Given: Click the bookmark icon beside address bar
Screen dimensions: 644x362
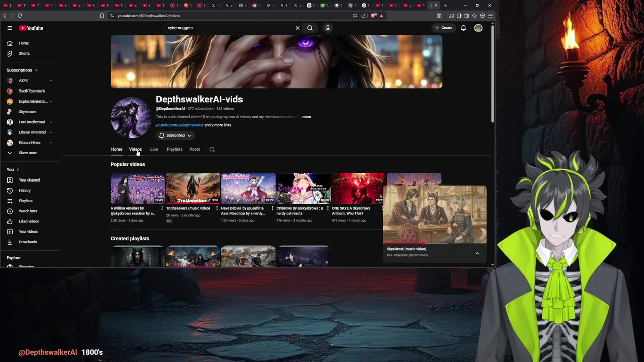Looking at the screenshot, I should point(102,16).
